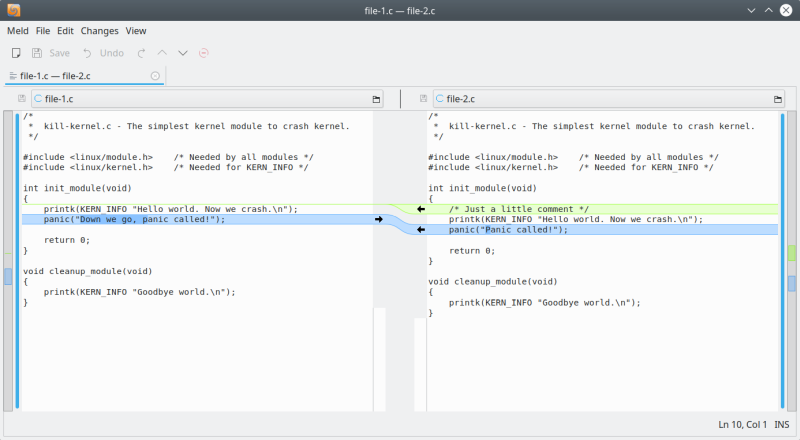Click the Undo button in toolbar

(103, 53)
